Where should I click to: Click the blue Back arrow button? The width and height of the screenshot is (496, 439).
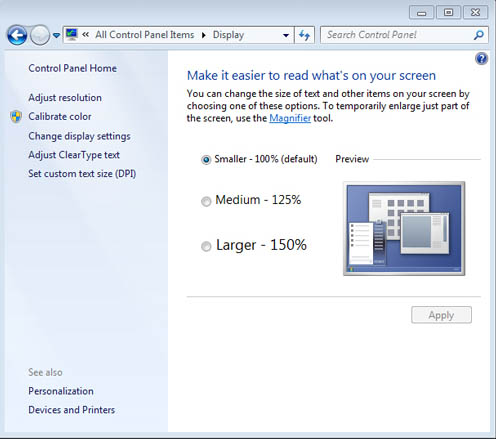click(17, 35)
